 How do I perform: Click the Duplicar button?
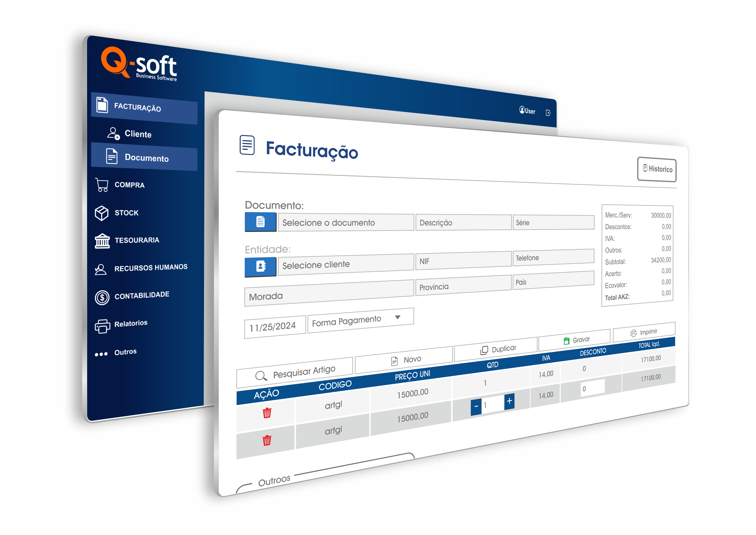[x=496, y=350]
